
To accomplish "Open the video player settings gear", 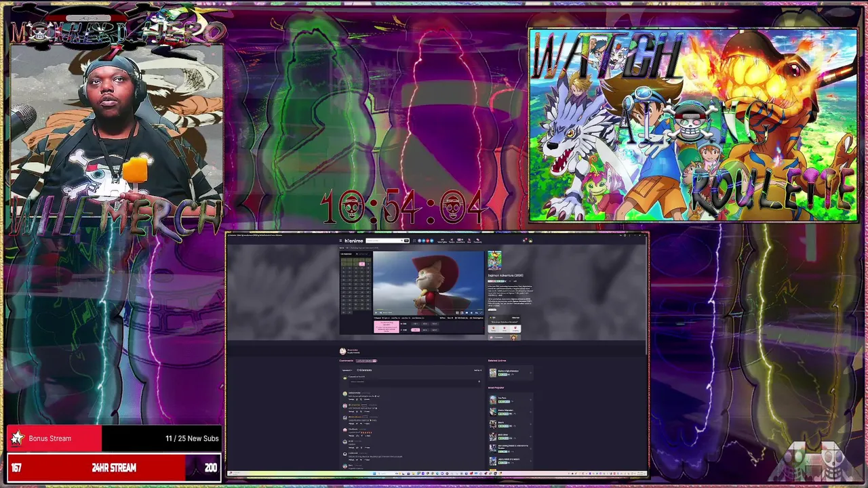I will click(x=471, y=312).
